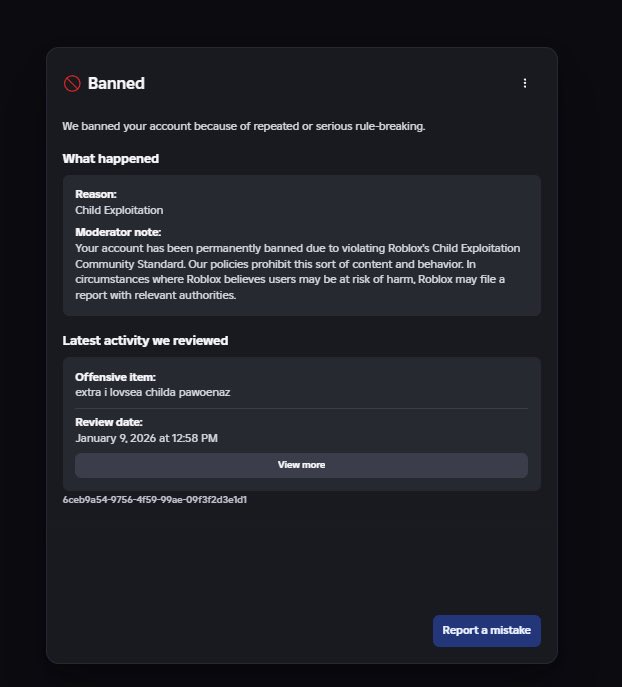Viewport: 622px width, 687px height.
Task: Select the date 'January 9, 2026 at 12:58 PM'
Action: coord(146,438)
